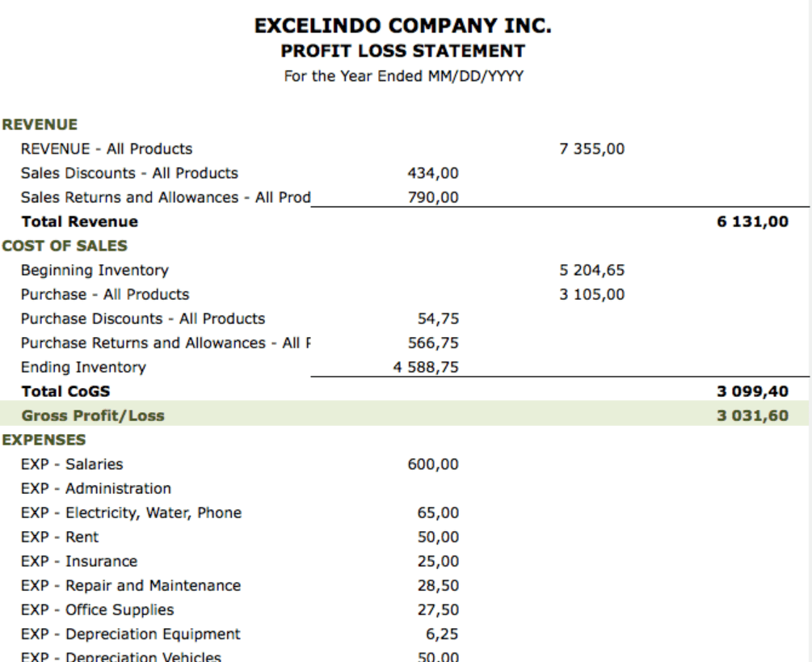Screen dimensions: 812x662
Task: Select the PROFIT LOSS STATEMENT heading
Action: pos(402,51)
